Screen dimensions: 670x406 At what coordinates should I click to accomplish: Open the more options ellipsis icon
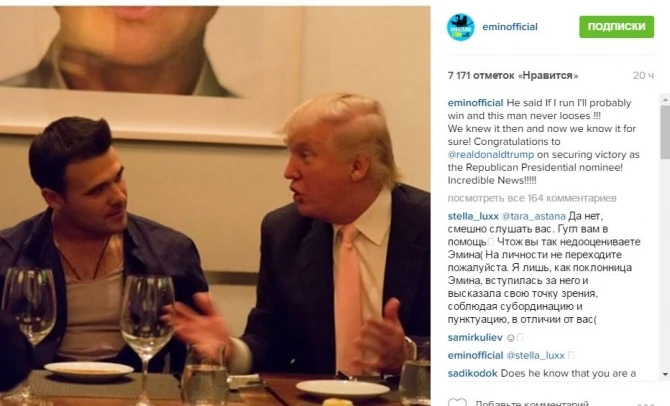pyautogui.click(x=646, y=404)
